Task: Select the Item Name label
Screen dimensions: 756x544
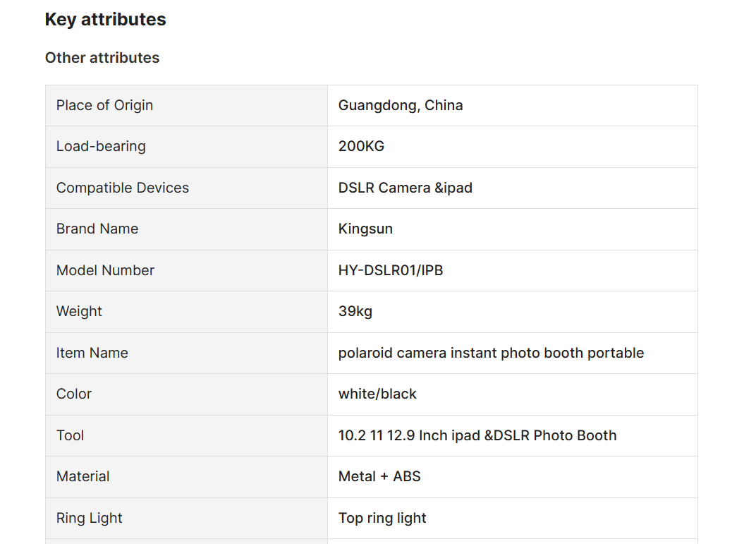Action: click(x=92, y=353)
